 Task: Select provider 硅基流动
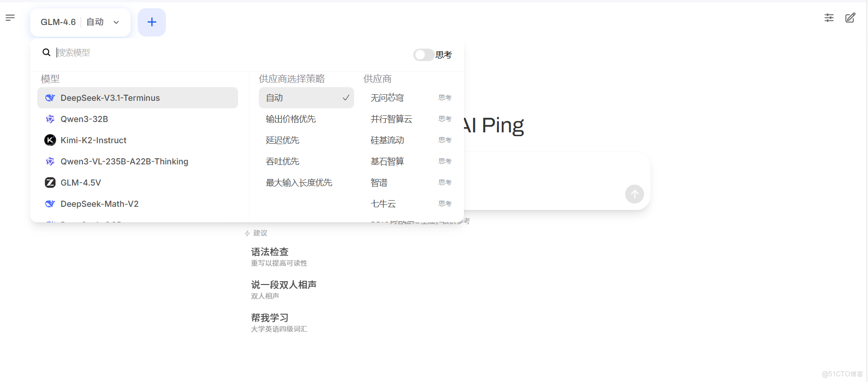coord(387,140)
